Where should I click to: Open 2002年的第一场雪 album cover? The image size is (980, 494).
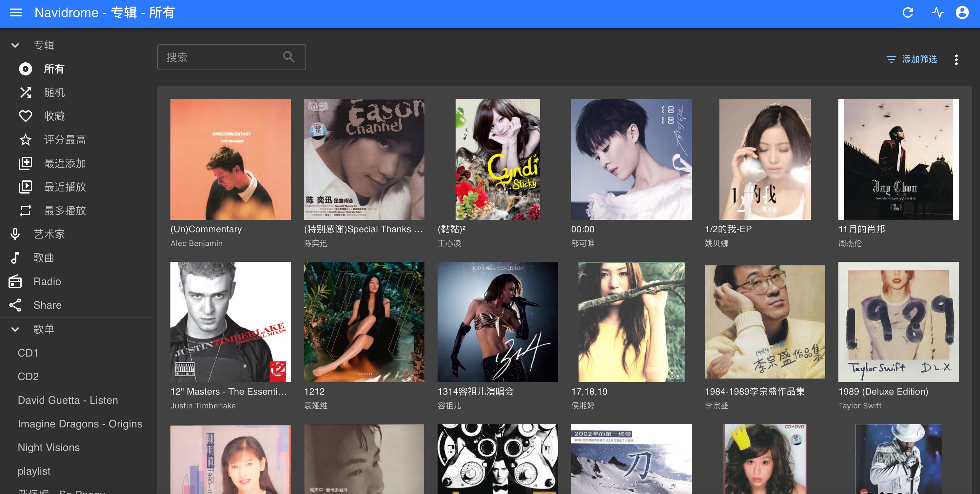pyautogui.click(x=632, y=459)
